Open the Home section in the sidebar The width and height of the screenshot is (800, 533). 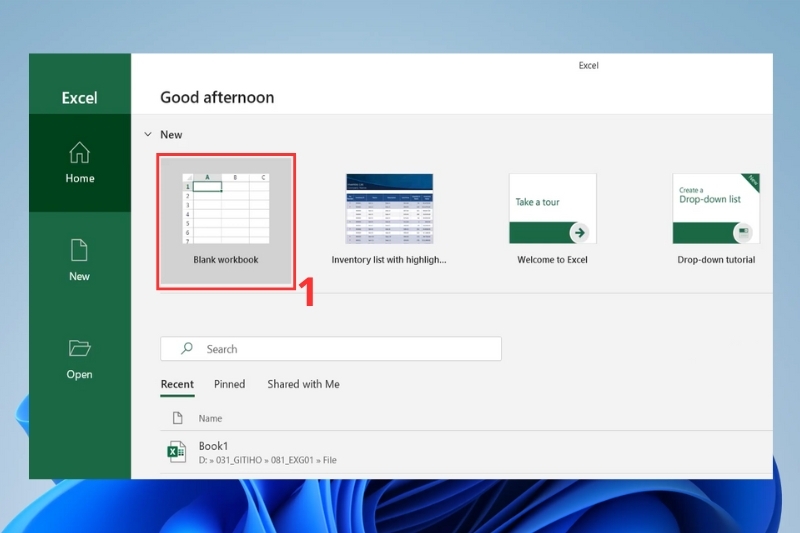click(80, 163)
